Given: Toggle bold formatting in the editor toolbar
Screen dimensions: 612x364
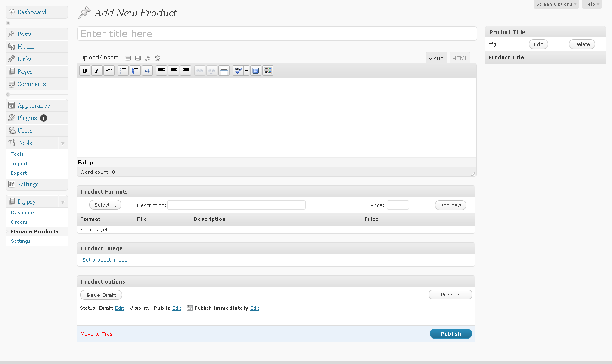Looking at the screenshot, I should (x=85, y=71).
